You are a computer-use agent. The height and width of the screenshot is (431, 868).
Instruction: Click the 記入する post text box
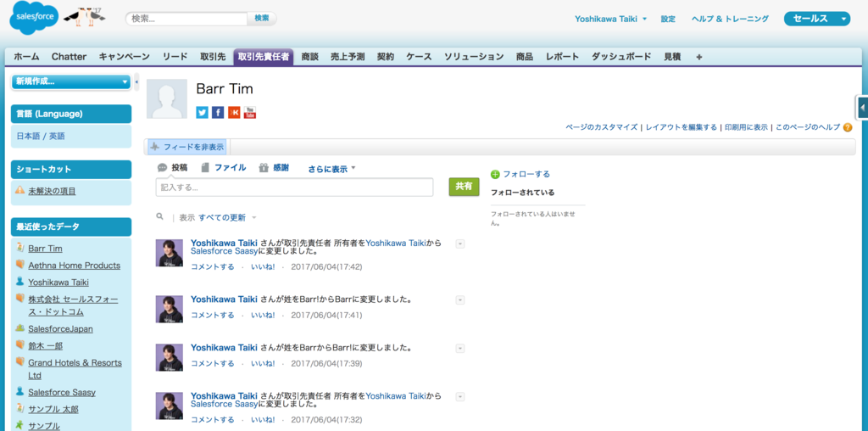[x=294, y=188]
